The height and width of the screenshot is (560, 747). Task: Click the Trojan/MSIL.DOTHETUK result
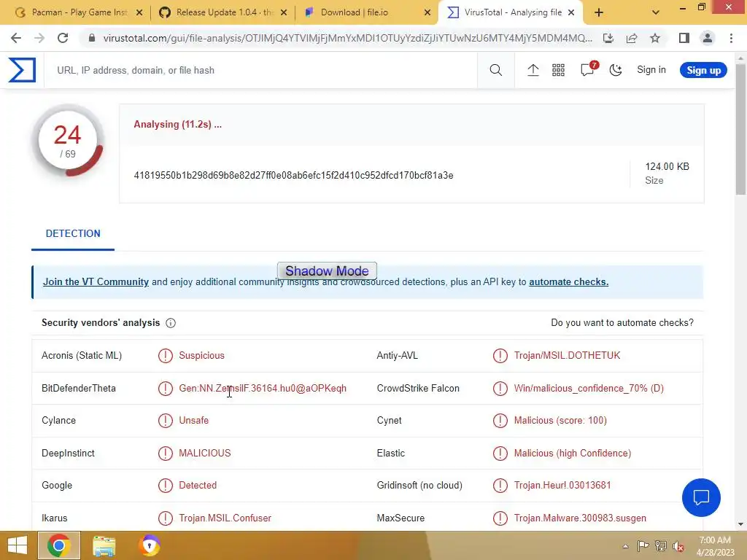[567, 356]
